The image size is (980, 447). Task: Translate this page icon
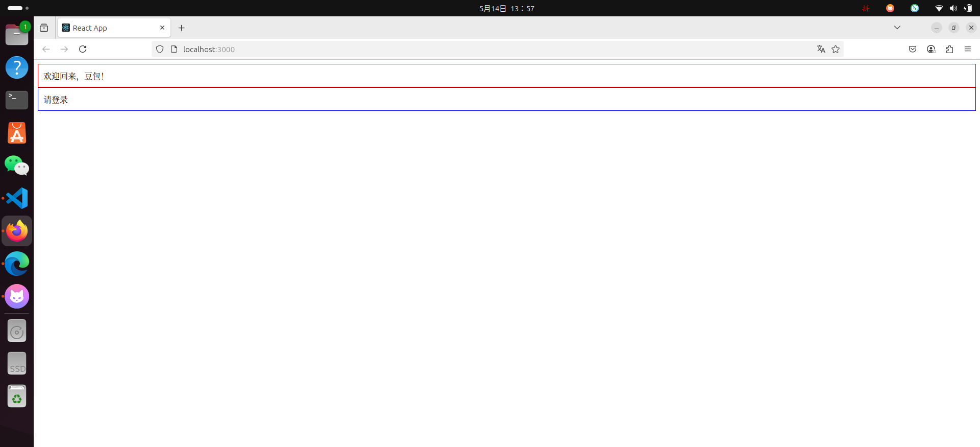[821, 49]
